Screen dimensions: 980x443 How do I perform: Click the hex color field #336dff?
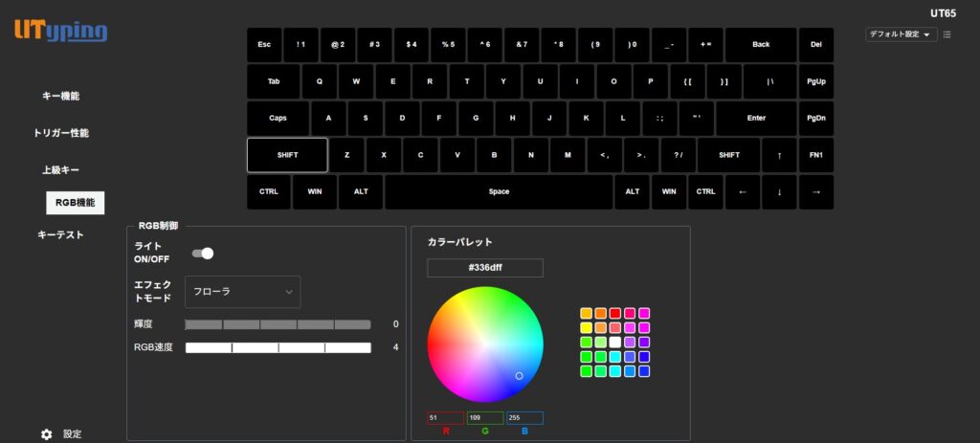coord(485,268)
